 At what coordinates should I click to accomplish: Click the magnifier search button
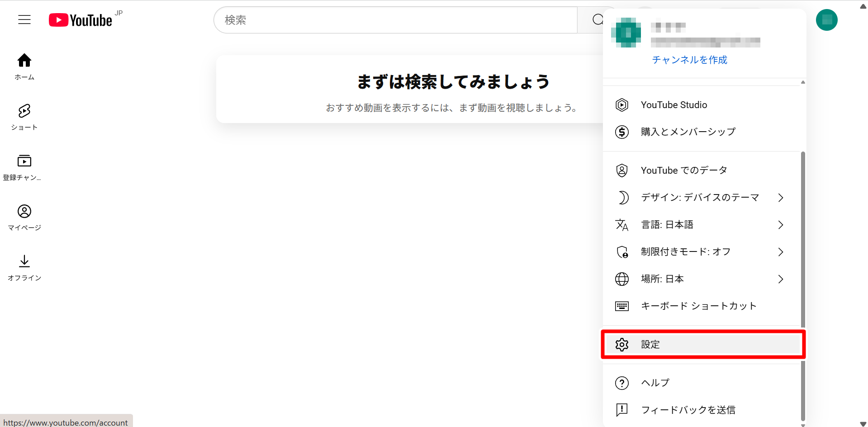coord(597,20)
